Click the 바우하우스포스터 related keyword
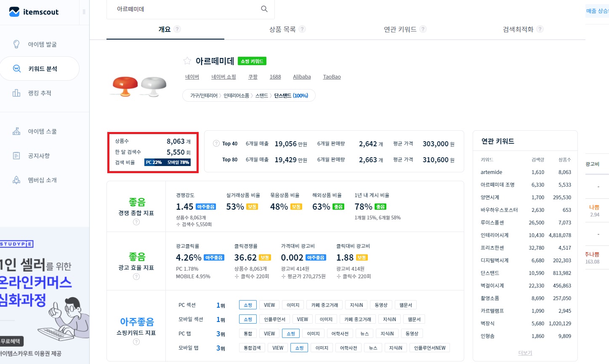The height and width of the screenshot is (364, 609). click(499, 210)
